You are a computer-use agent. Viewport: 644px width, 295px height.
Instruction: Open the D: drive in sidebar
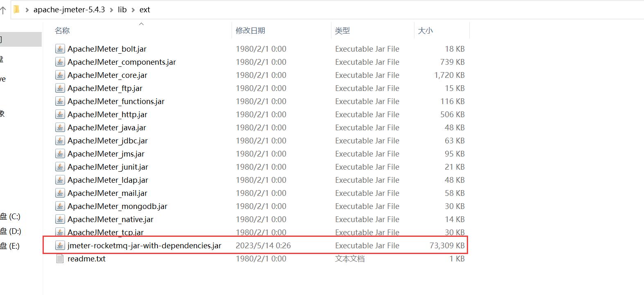pos(11,231)
